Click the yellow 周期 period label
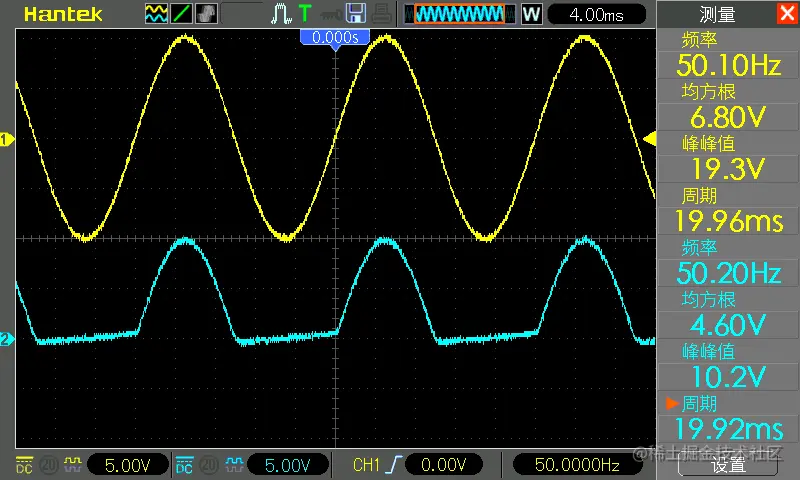 pyautogui.click(x=699, y=195)
